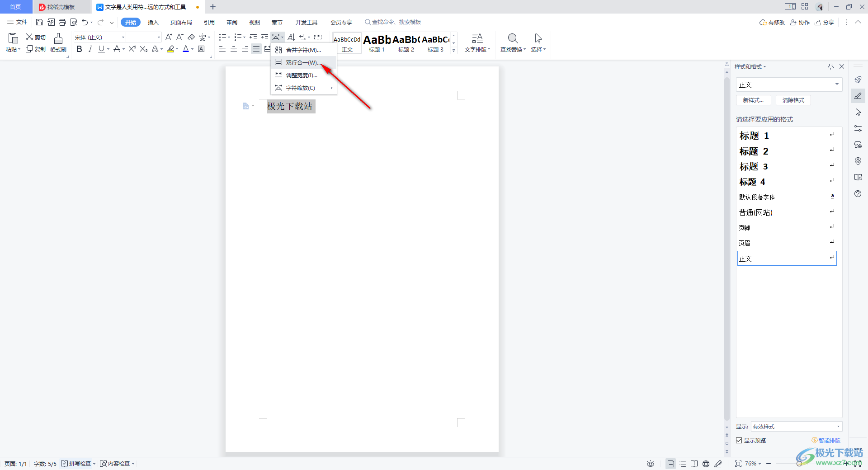This screenshot has width=868, height=470.
Task: Choose 调整宽度(I) menu item
Action: (304, 75)
